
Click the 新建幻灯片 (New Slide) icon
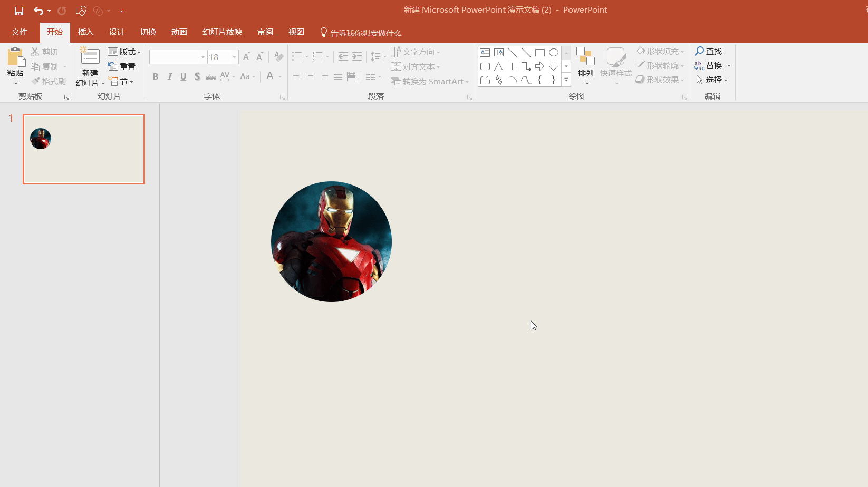click(x=90, y=57)
